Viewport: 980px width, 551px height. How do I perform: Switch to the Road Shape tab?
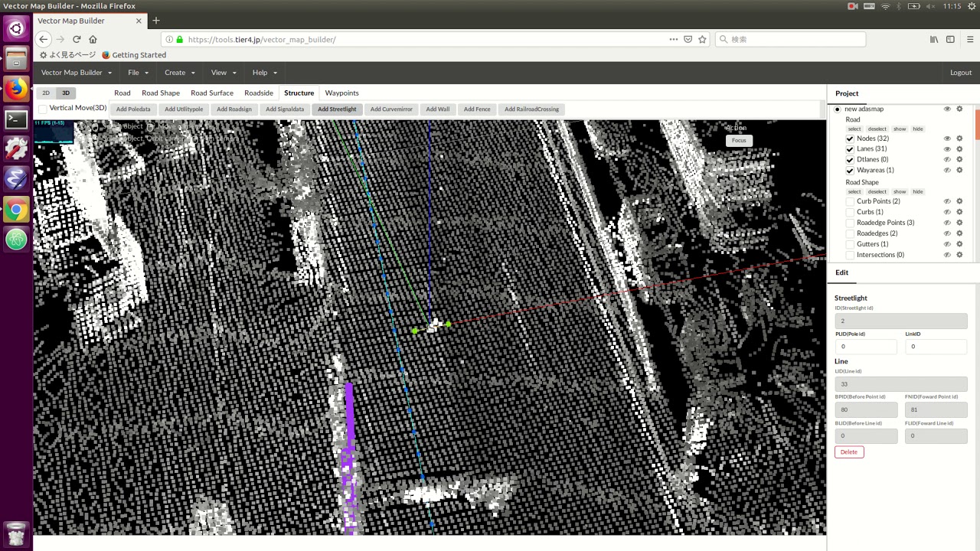(161, 93)
